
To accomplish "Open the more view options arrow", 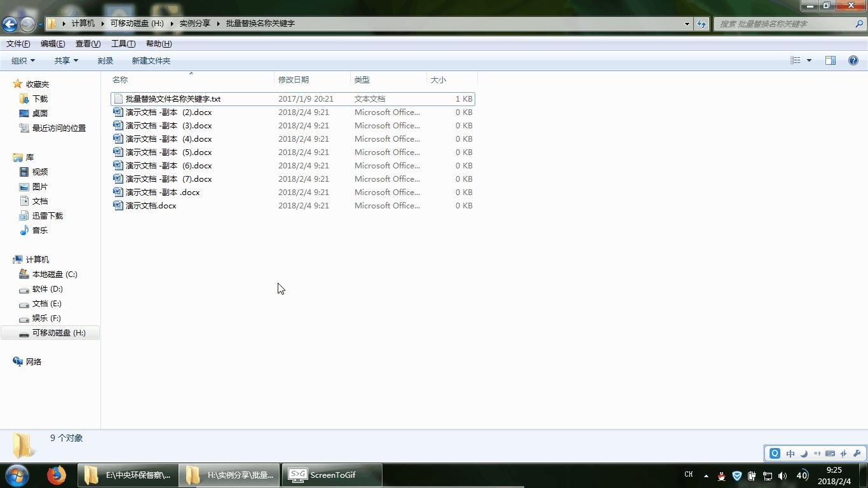I will pos(809,60).
